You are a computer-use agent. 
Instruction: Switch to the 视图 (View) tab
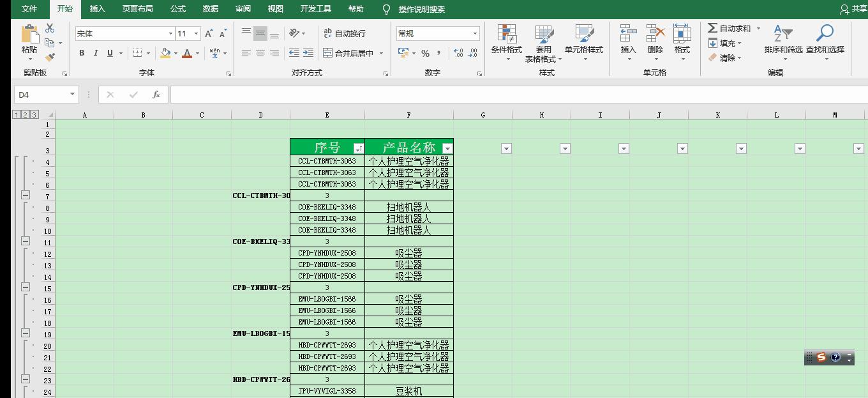(276, 9)
